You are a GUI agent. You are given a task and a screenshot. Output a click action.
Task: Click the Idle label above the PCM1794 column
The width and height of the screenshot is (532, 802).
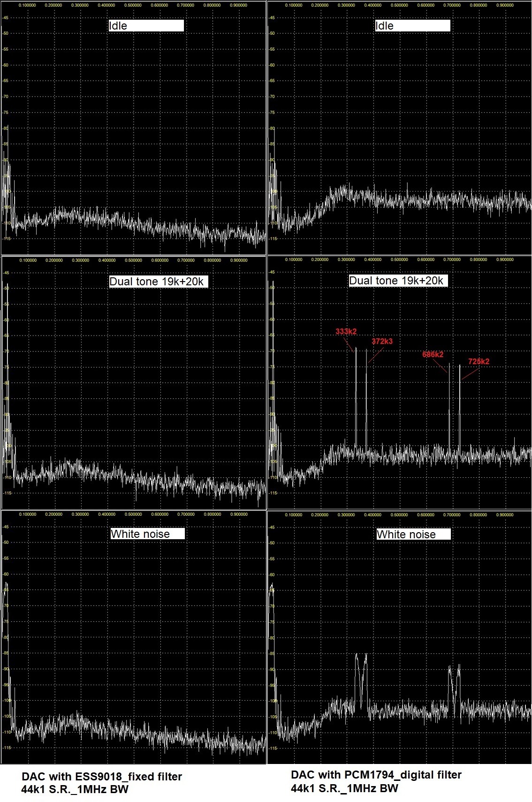[412, 25]
